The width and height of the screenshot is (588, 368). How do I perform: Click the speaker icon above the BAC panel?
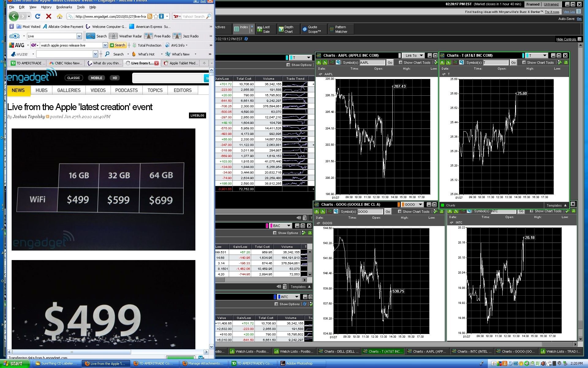(299, 218)
